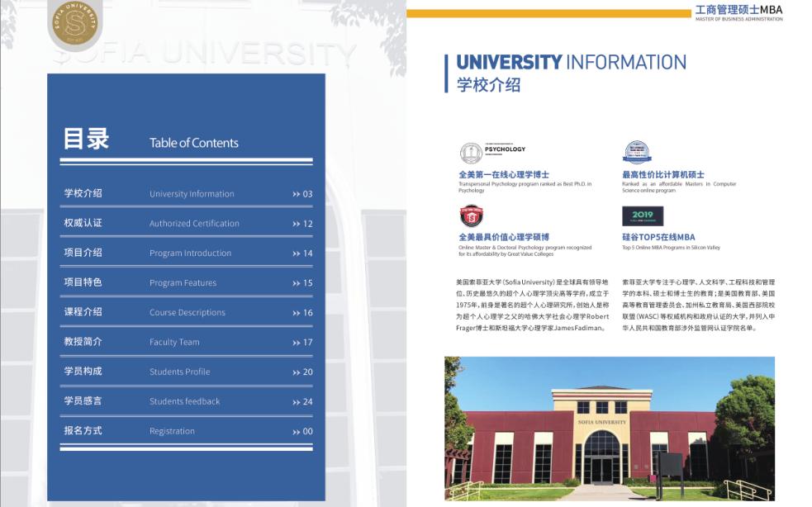Click the round Psychology ranking badge
Screen dimensions: 812x507
(x=471, y=154)
